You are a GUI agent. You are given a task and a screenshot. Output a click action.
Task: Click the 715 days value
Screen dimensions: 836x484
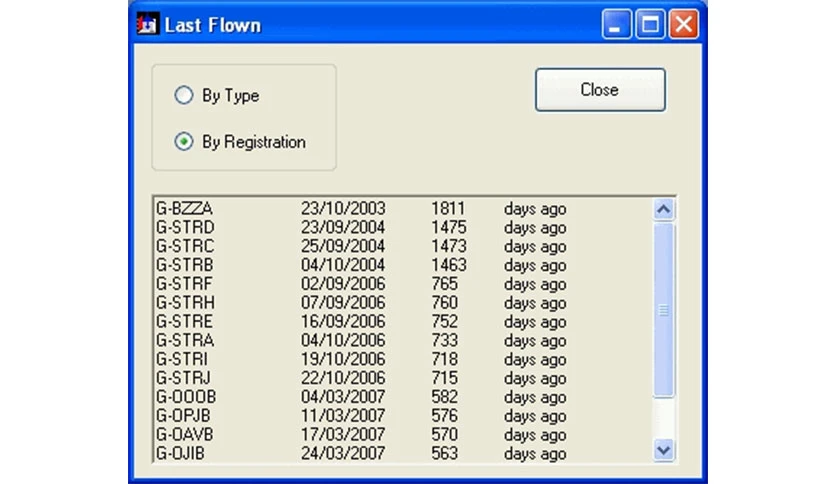[x=444, y=378]
